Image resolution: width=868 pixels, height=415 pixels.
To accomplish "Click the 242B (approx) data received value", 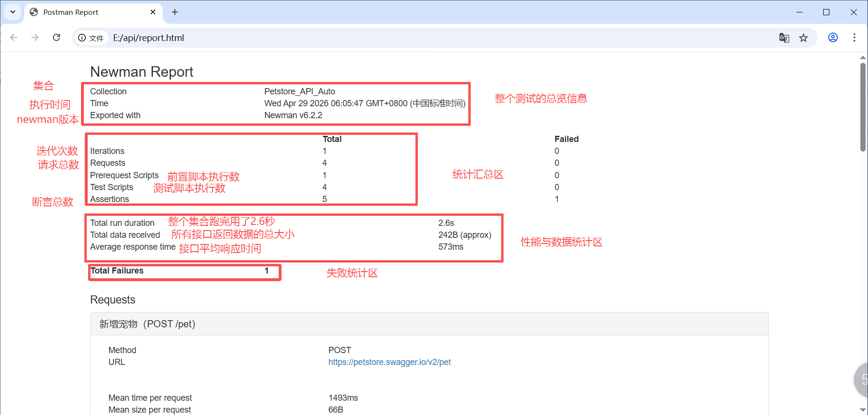I will coord(465,235).
